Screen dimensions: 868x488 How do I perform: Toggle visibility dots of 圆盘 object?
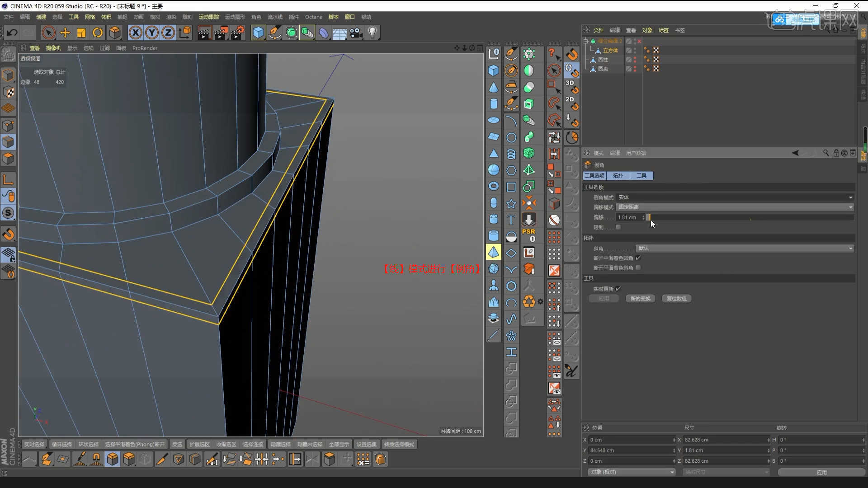point(635,69)
